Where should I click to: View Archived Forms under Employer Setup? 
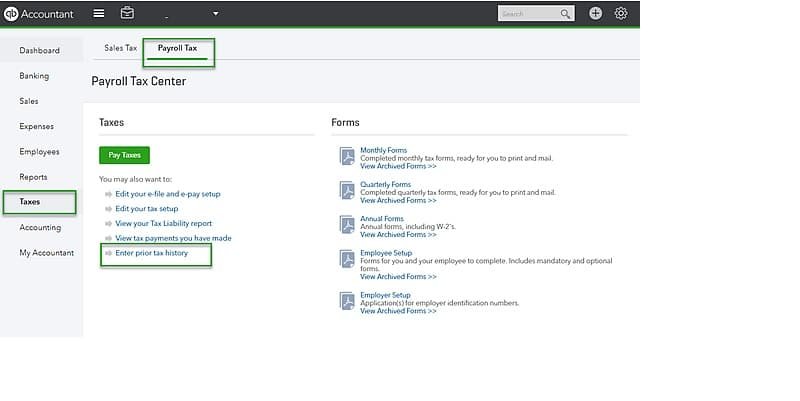(398, 311)
